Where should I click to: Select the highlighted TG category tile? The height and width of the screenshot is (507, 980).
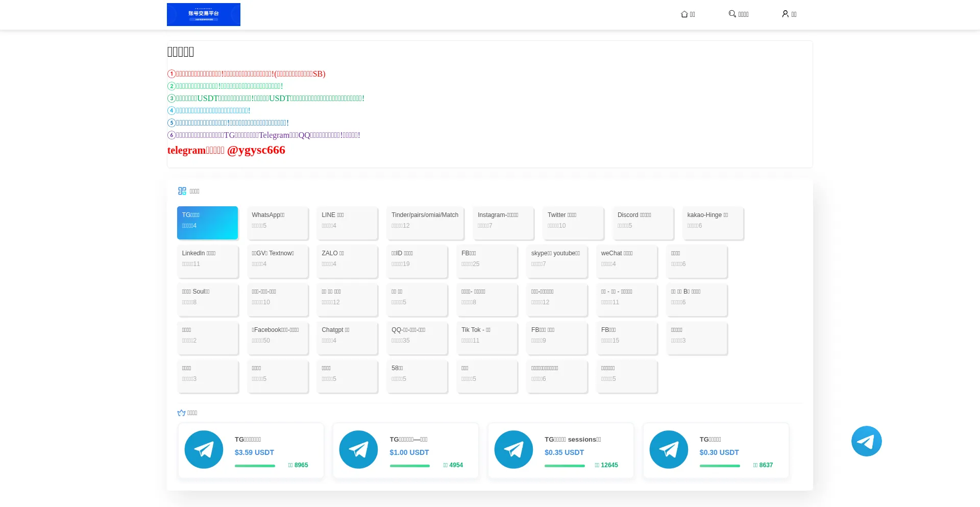click(x=207, y=223)
